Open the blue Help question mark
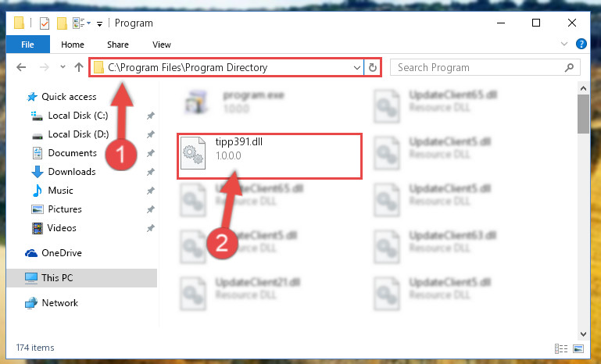Viewport: 601px width, 364px height. 581,44
